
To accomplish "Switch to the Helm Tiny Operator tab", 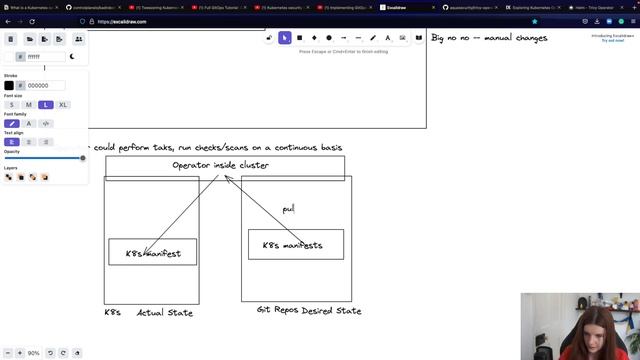I will [596, 7].
